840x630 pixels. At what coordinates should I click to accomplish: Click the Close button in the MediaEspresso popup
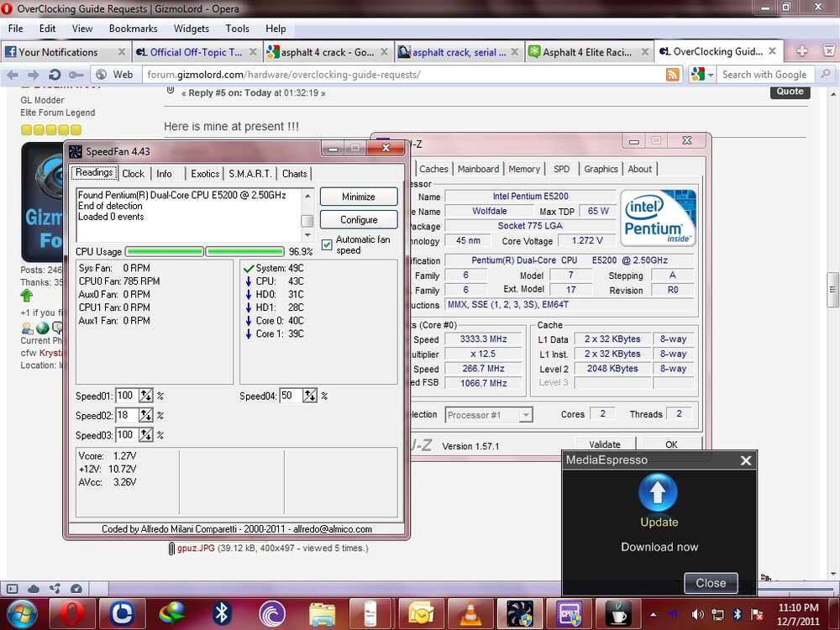pos(711,583)
